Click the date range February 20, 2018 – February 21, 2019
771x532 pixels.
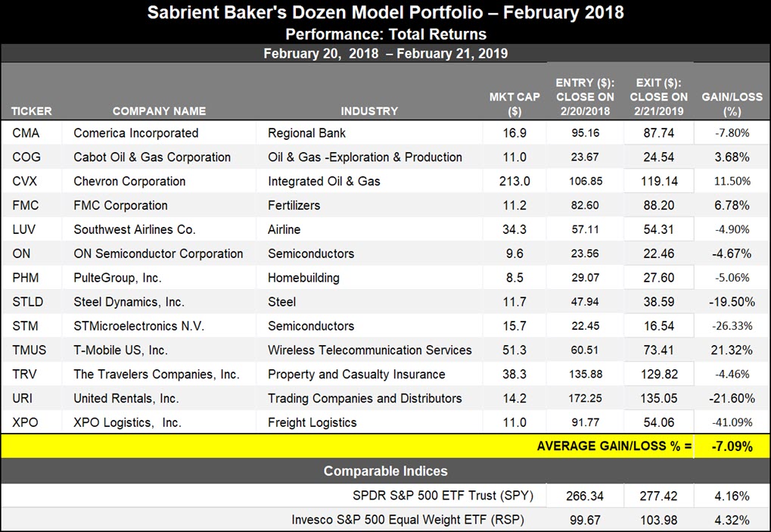coord(386,53)
